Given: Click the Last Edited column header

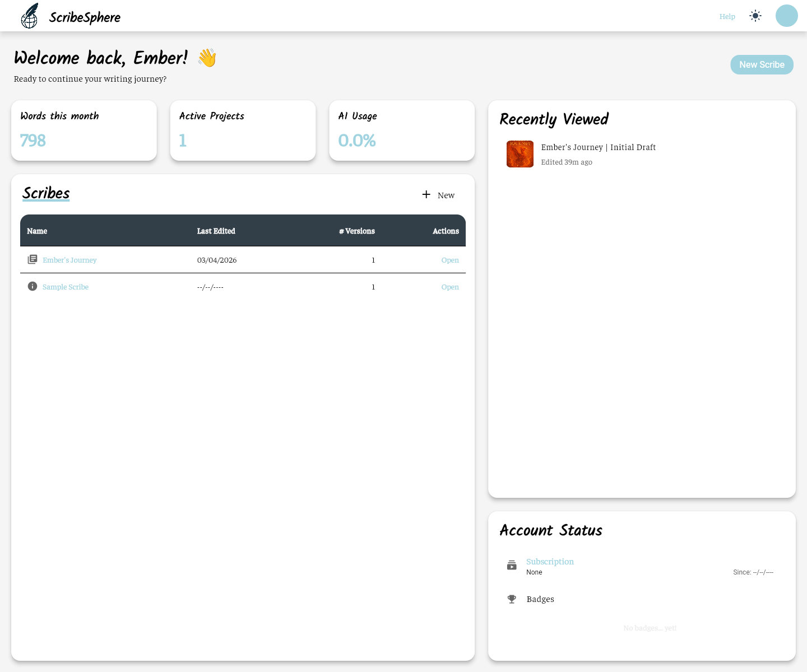Looking at the screenshot, I should click(216, 231).
